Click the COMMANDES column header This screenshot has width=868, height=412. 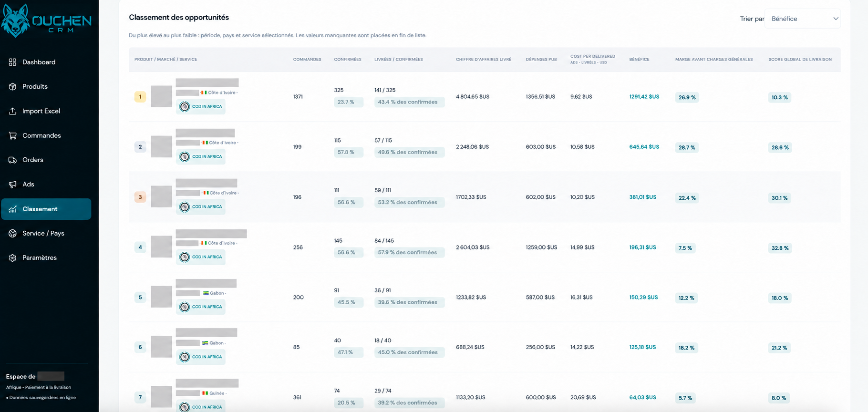307,60
